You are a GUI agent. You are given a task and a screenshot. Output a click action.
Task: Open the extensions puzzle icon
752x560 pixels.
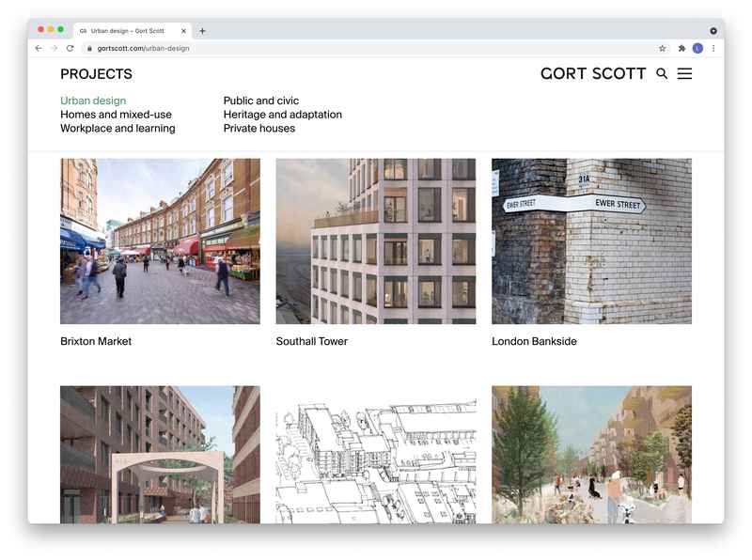(x=681, y=49)
